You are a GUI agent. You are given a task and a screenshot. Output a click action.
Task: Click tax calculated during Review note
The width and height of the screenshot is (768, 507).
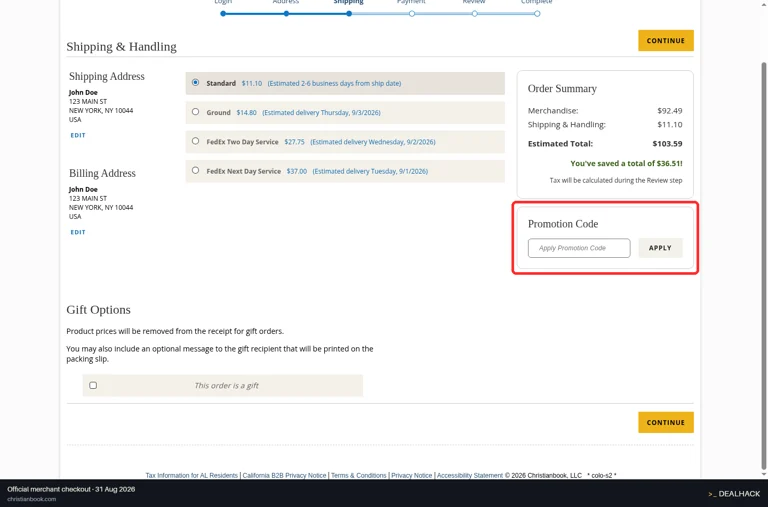pyautogui.click(x=616, y=180)
